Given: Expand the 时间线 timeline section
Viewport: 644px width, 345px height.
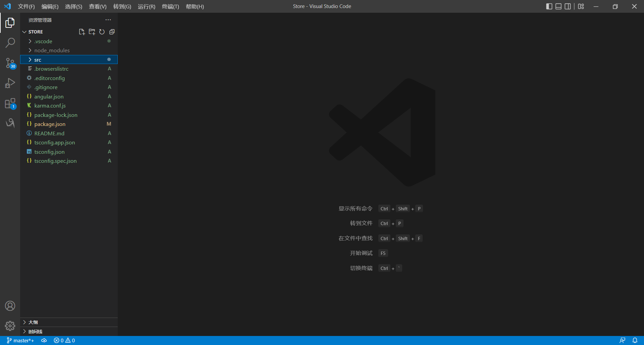Looking at the screenshot, I should 69,332.
